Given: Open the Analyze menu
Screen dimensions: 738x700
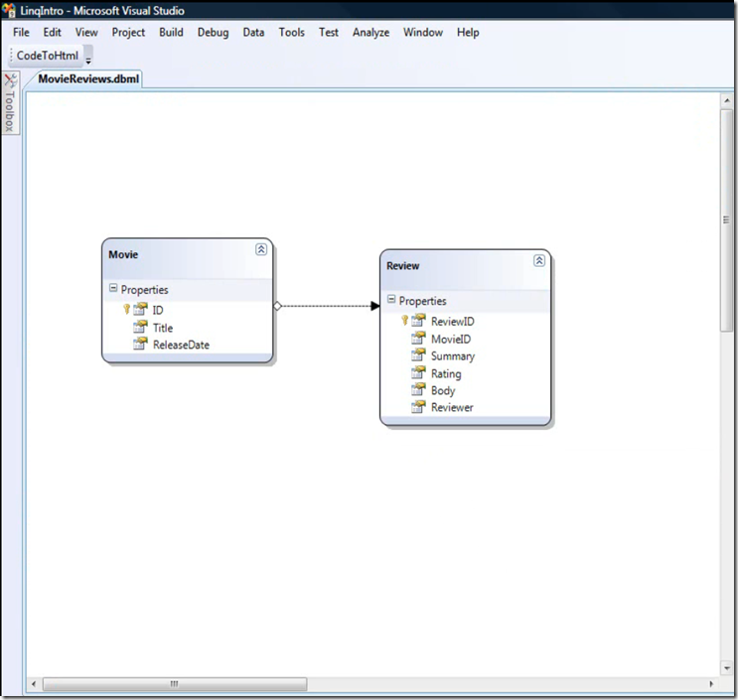Looking at the screenshot, I should pos(370,33).
